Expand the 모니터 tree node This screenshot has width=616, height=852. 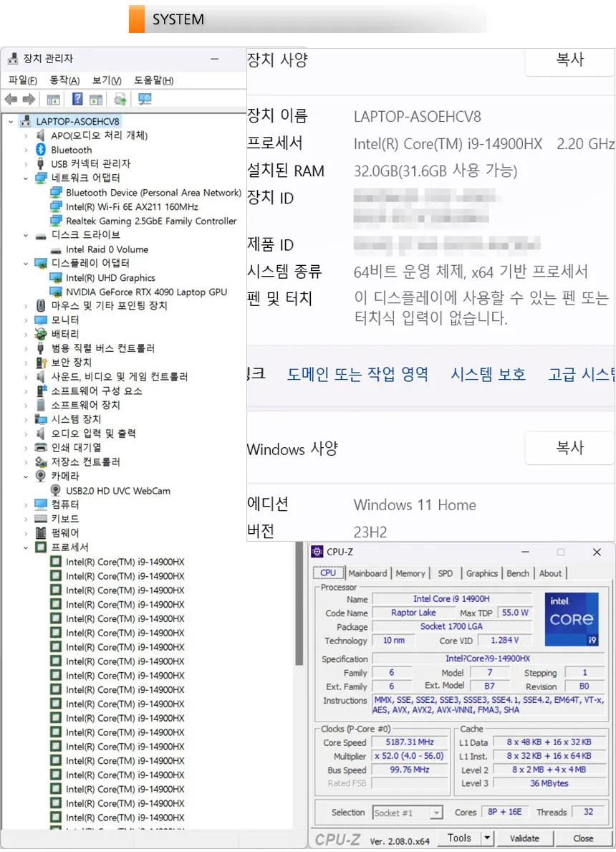coord(26,320)
